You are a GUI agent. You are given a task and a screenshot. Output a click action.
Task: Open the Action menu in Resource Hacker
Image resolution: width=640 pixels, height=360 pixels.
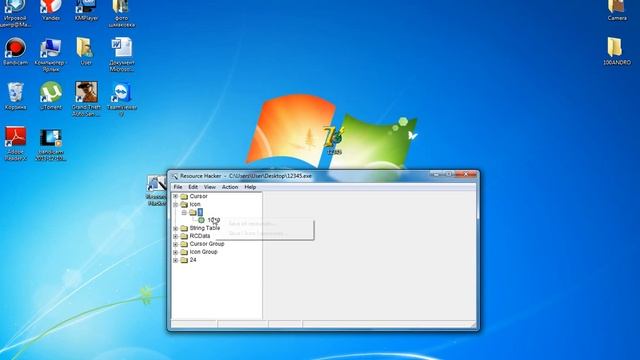pyautogui.click(x=230, y=187)
